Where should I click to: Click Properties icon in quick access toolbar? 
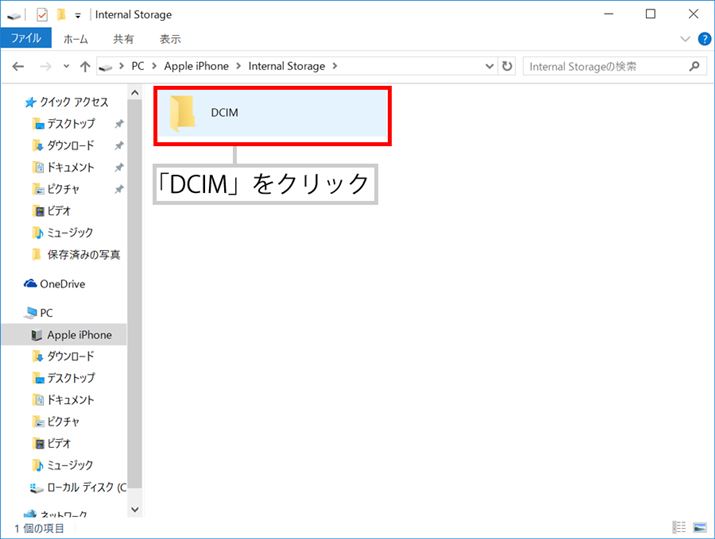tap(42, 15)
